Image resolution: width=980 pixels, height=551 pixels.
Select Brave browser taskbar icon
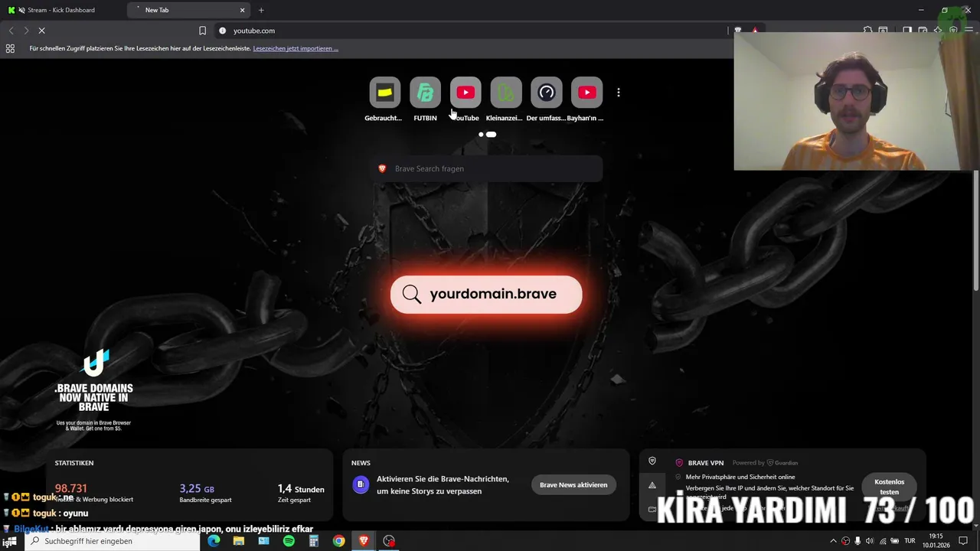364,541
